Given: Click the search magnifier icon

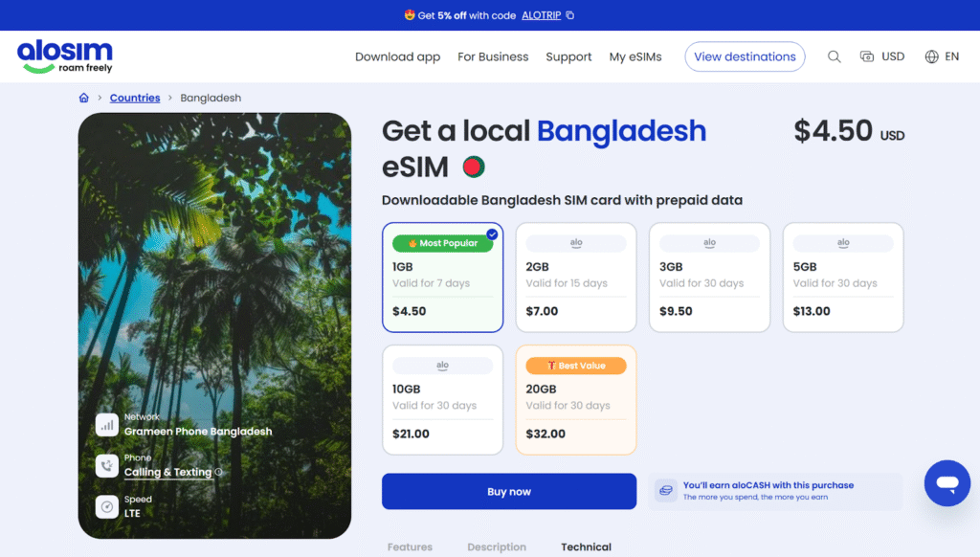Looking at the screenshot, I should (835, 56).
